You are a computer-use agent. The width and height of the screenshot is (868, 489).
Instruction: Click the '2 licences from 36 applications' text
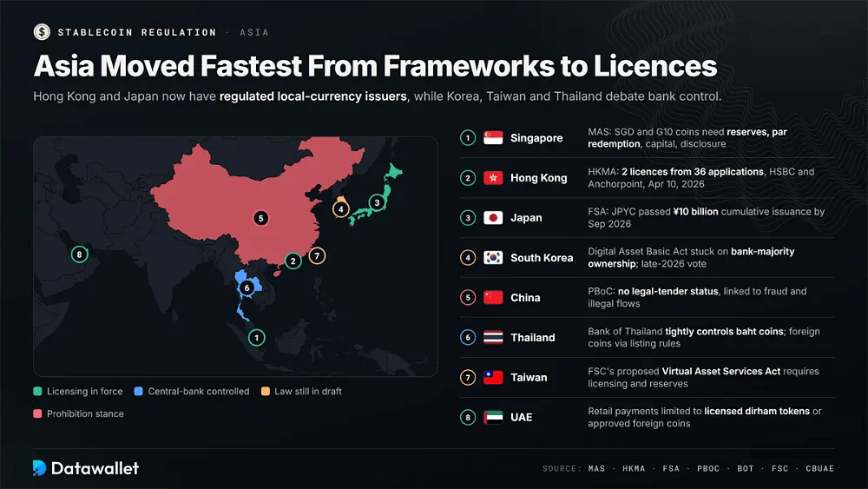[693, 172]
